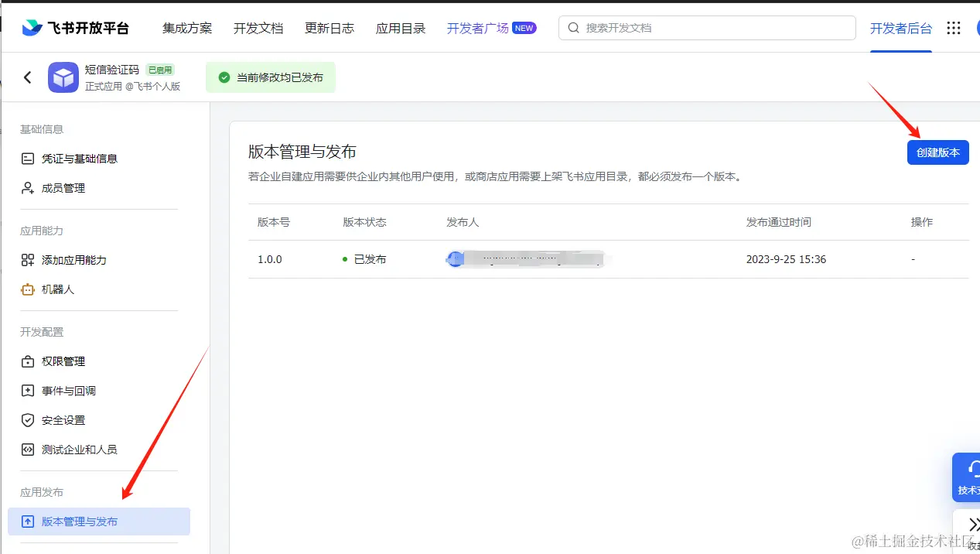Viewport: 980px width, 554px height.
Task: Click the 版本状态 column header
Action: (x=364, y=222)
